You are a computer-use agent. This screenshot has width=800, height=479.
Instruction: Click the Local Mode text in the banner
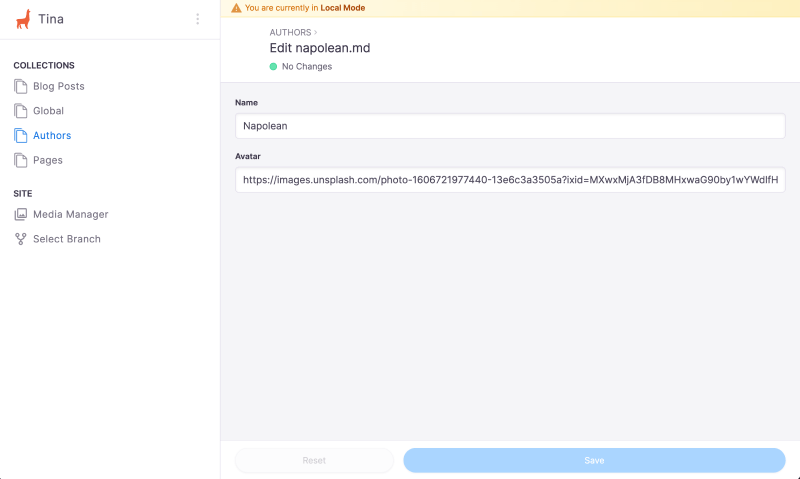(x=343, y=8)
